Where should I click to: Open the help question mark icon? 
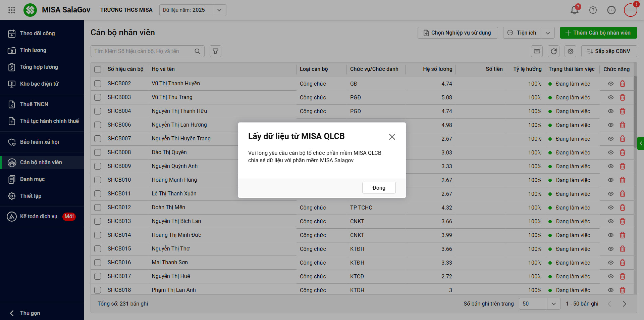pyautogui.click(x=593, y=10)
